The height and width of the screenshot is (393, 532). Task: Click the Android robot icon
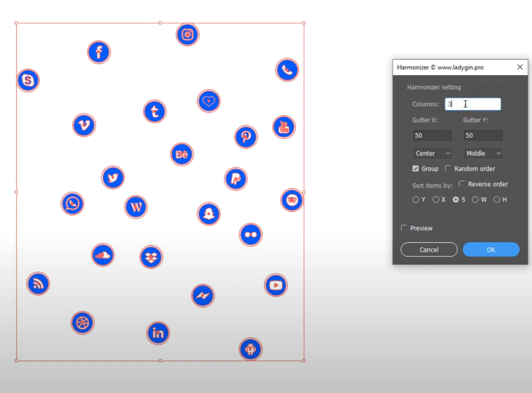point(251,349)
